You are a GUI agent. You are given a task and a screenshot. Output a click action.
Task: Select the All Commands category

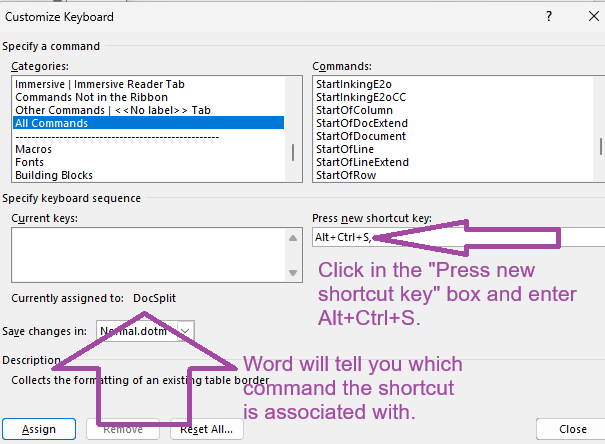[149, 123]
